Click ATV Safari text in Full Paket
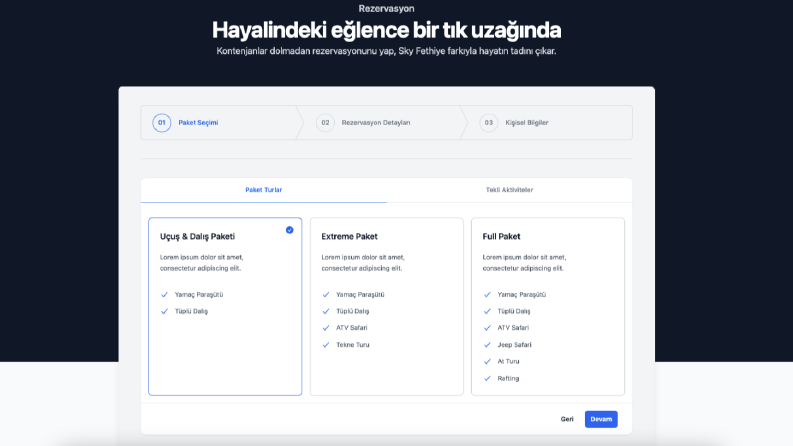 coord(513,328)
